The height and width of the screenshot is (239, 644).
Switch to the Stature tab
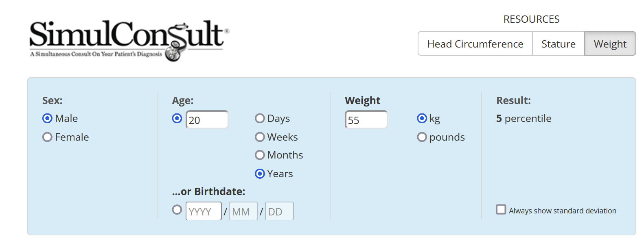coord(558,44)
